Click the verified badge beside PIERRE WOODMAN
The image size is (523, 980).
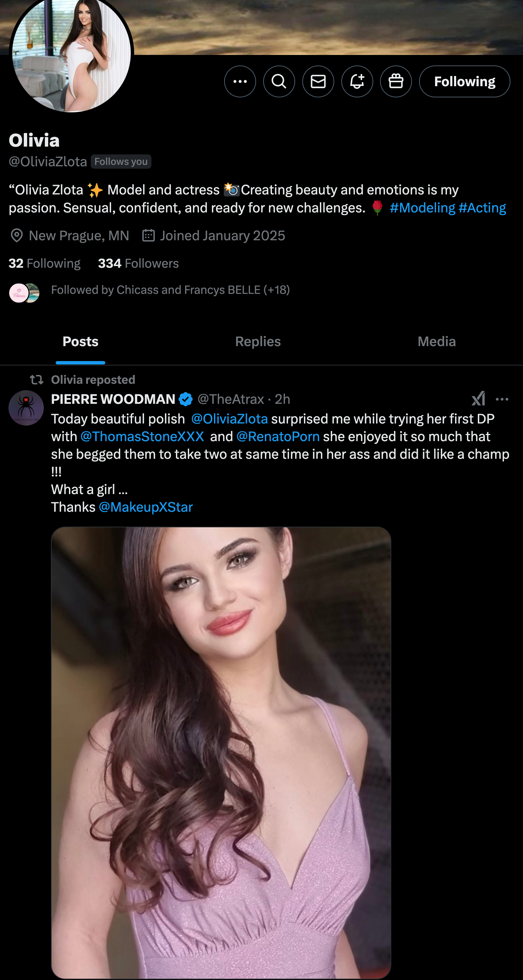tap(186, 399)
